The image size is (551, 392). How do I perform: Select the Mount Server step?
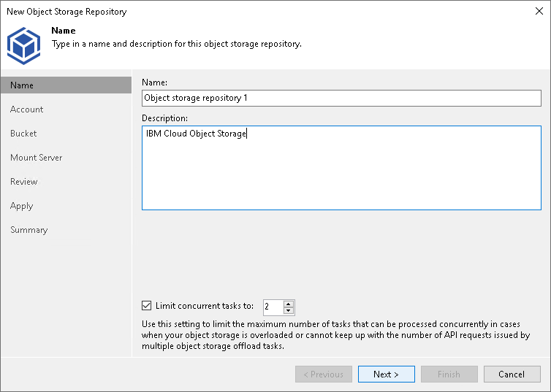37,158
